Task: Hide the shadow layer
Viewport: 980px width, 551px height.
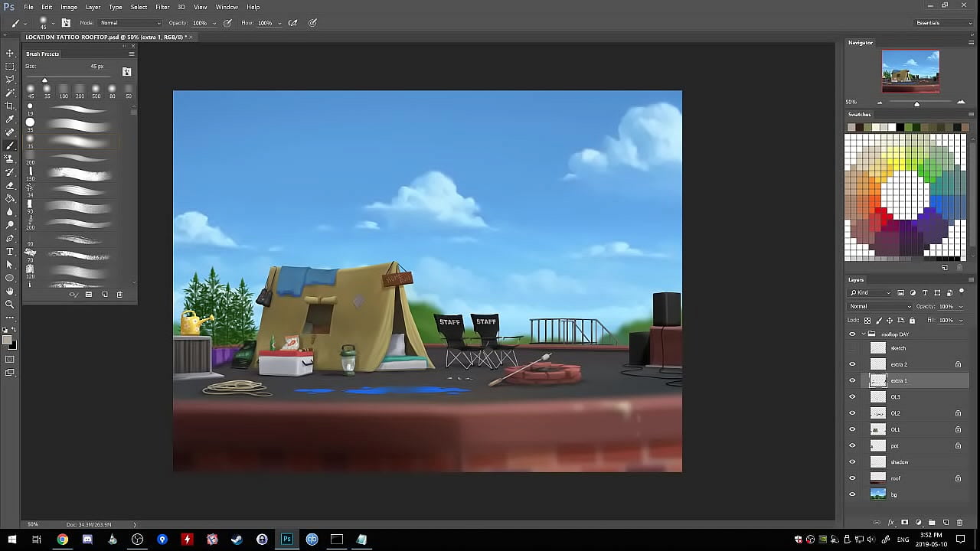Action: pyautogui.click(x=852, y=462)
